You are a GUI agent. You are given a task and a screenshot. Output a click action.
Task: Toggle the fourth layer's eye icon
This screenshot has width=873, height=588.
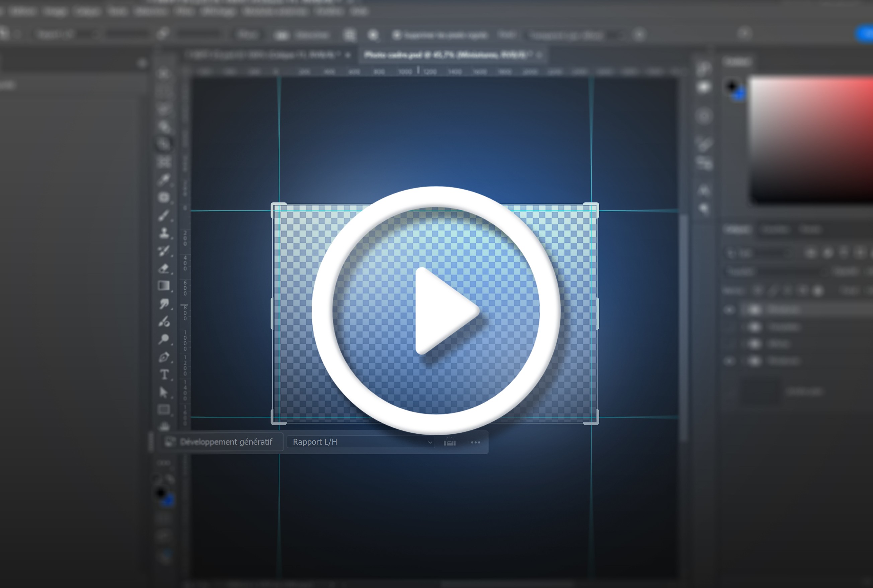pos(729,361)
